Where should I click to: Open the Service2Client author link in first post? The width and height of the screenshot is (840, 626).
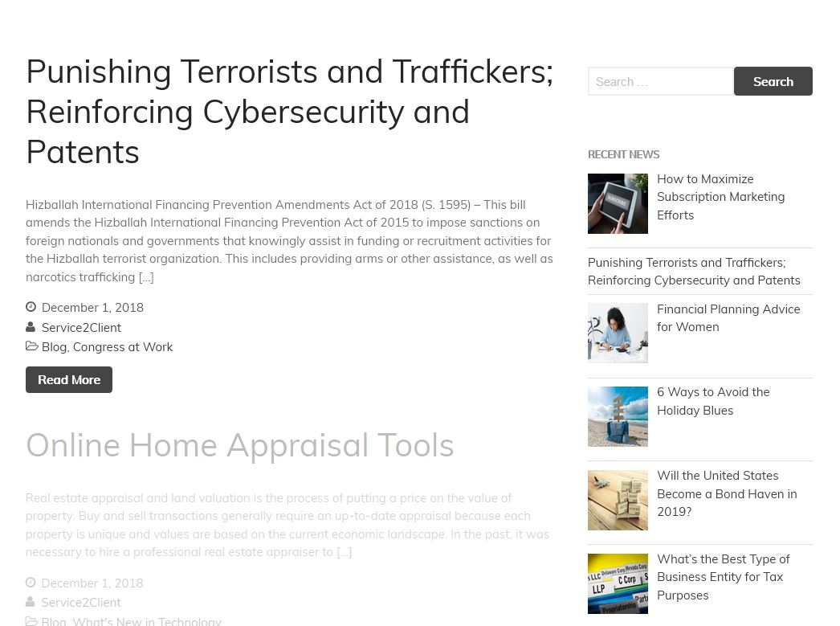click(x=81, y=328)
